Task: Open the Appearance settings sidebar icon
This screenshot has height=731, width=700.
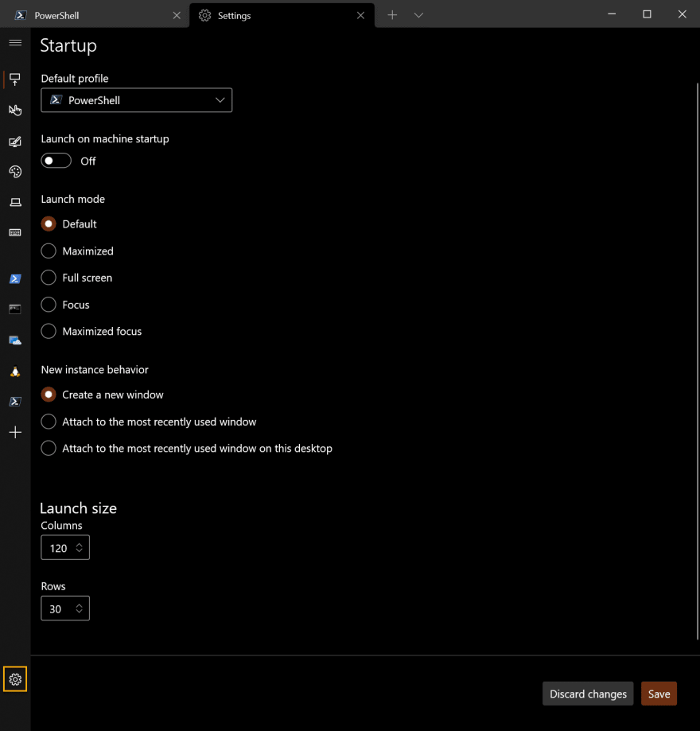Action: click(x=15, y=142)
